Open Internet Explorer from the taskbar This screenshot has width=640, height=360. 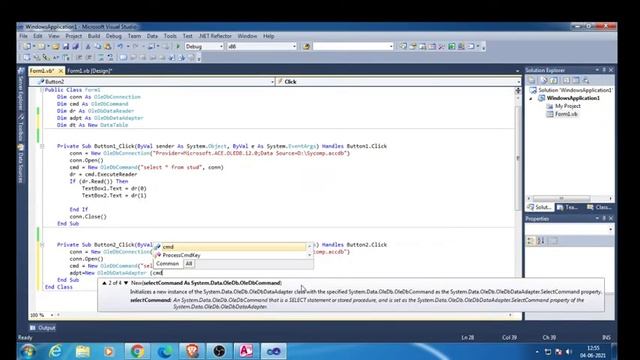point(55,351)
